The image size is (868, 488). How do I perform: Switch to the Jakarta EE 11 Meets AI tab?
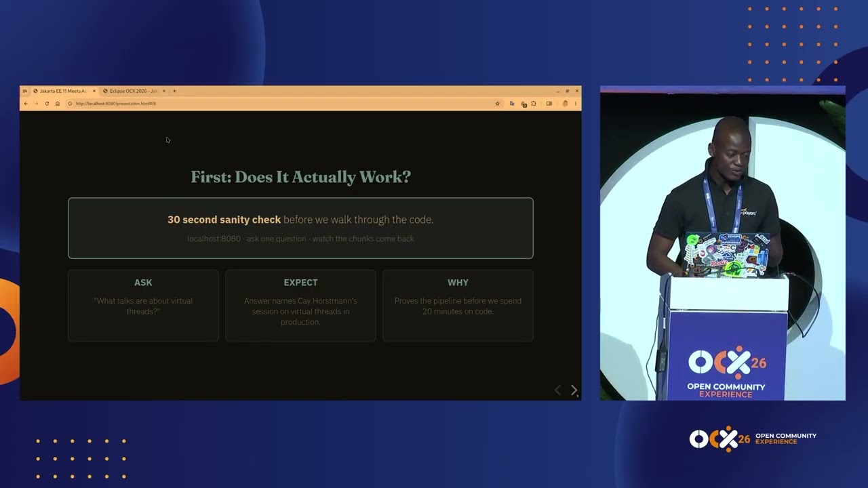[64, 91]
